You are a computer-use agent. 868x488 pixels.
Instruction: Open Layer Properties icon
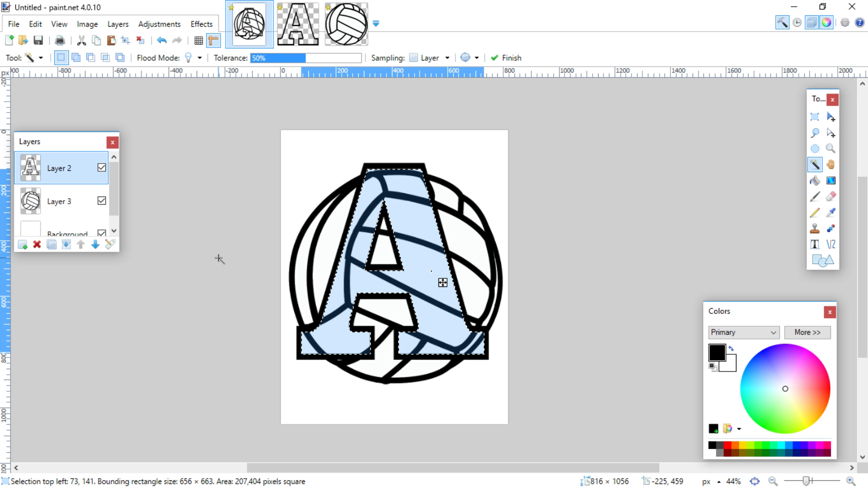[x=110, y=244]
